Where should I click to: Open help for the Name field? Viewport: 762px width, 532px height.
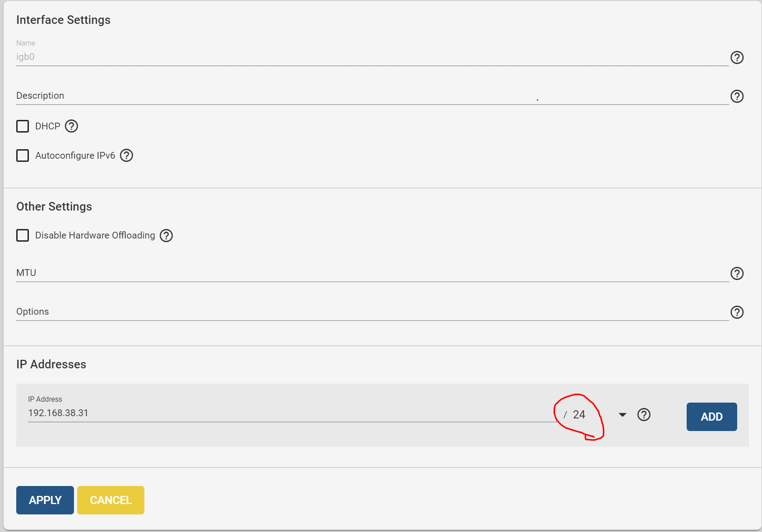point(737,57)
